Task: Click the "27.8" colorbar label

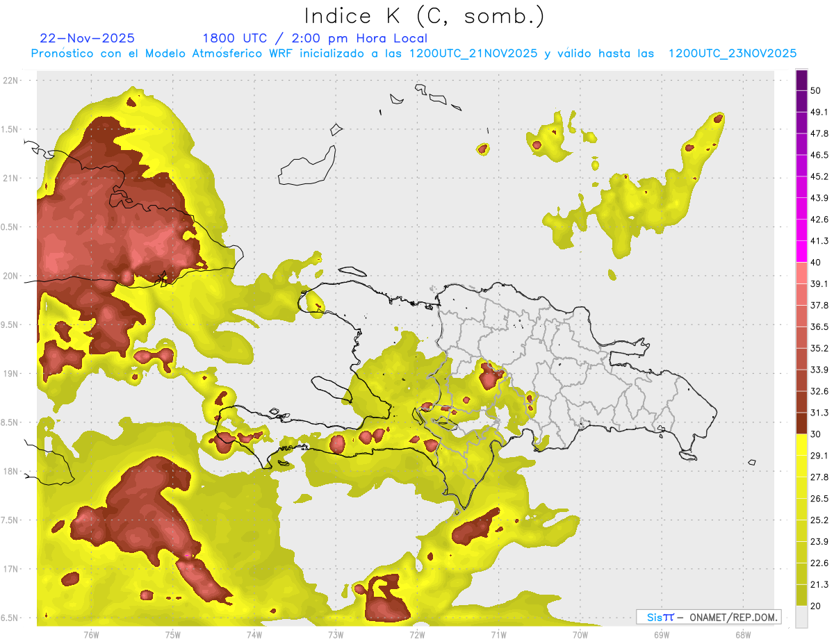Action: (x=819, y=477)
